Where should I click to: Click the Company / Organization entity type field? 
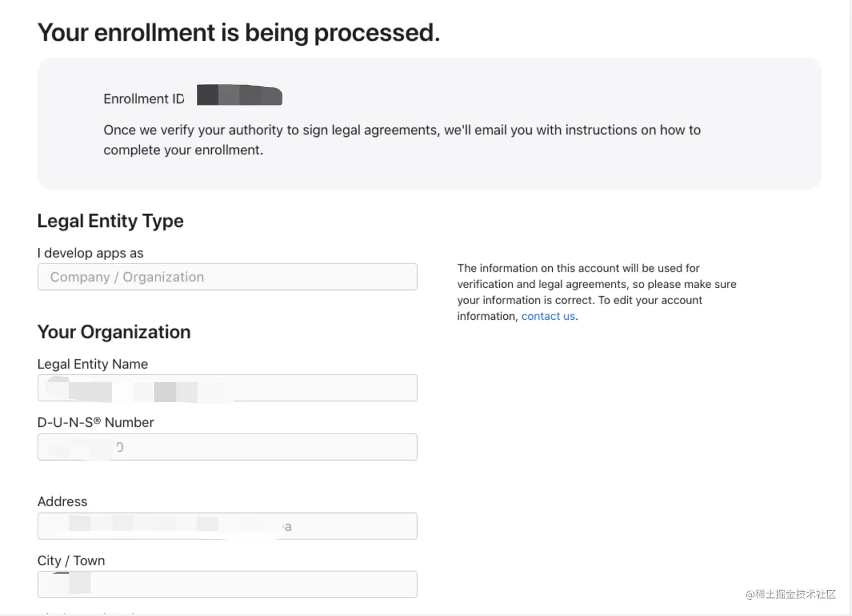pyautogui.click(x=227, y=277)
